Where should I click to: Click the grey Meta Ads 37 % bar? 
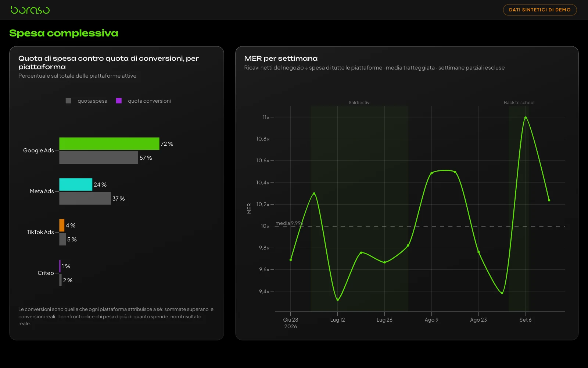click(x=85, y=198)
